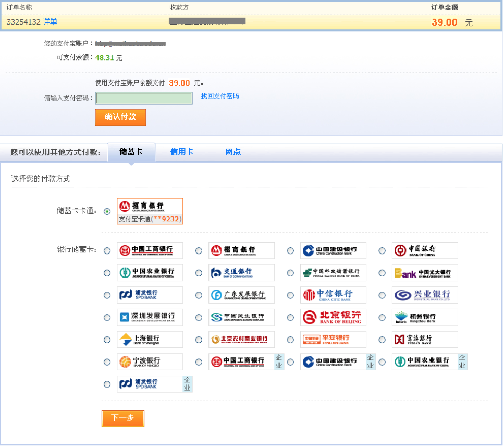The image size is (504, 446).
Task: Click the 中国光大银行 Everbright logo
Action: 424,273
